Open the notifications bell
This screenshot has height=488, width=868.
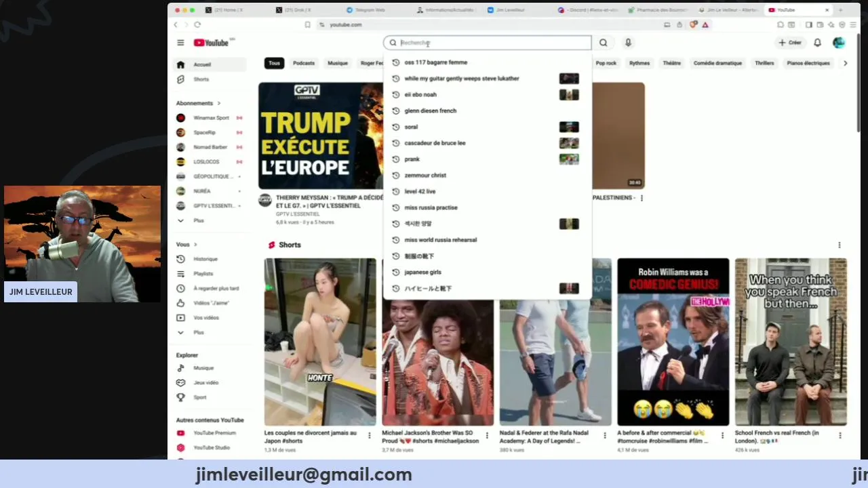pyautogui.click(x=817, y=43)
